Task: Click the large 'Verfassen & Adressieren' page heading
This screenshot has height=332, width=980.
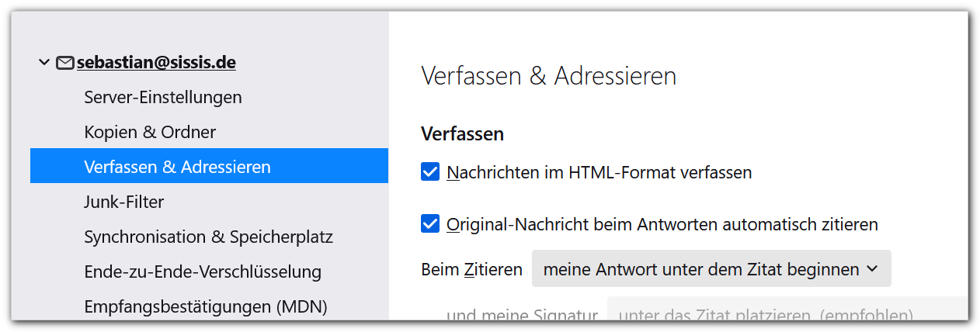Action: [x=548, y=76]
